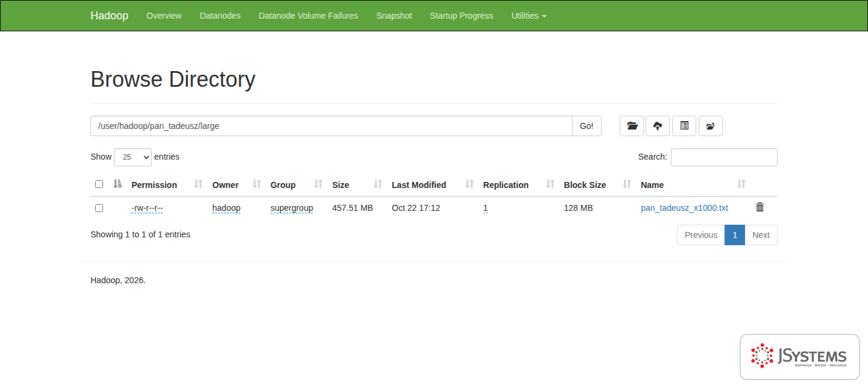Select page 1 in pagination

coord(735,235)
